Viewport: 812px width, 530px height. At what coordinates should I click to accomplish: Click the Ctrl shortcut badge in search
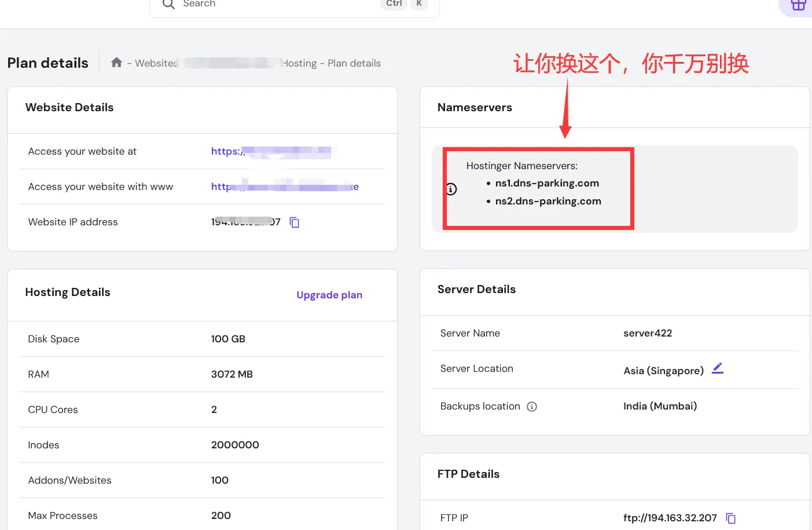click(x=394, y=3)
